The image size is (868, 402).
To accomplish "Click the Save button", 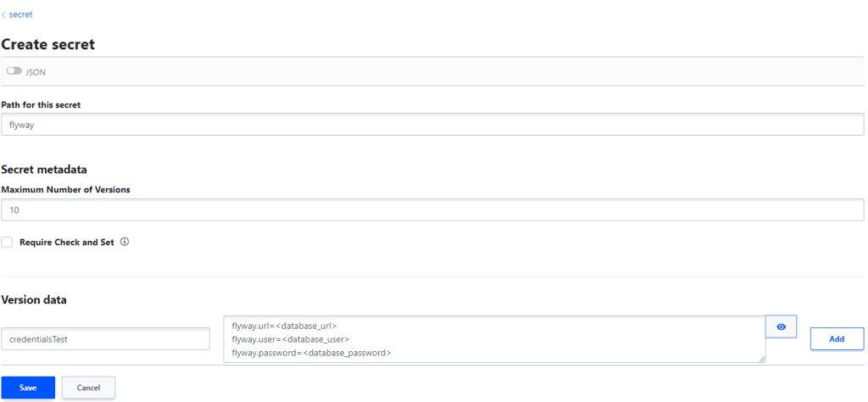I will (x=28, y=388).
